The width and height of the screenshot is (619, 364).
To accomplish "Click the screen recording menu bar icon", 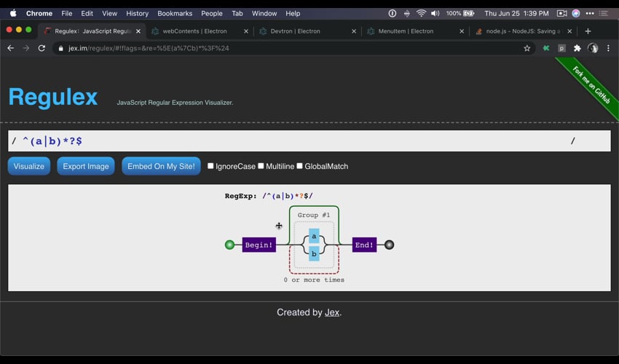I will click(x=561, y=13).
